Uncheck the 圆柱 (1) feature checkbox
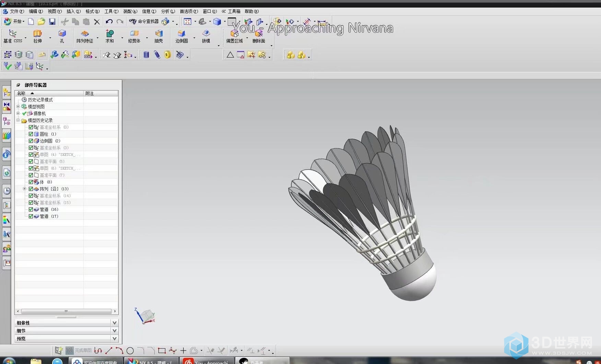Viewport: 601px width, 364px height. 31,134
